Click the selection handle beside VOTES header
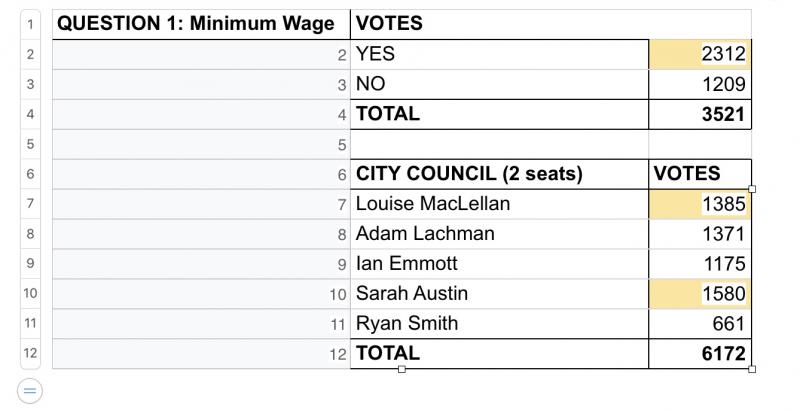The width and height of the screenshot is (800, 413). (x=752, y=189)
